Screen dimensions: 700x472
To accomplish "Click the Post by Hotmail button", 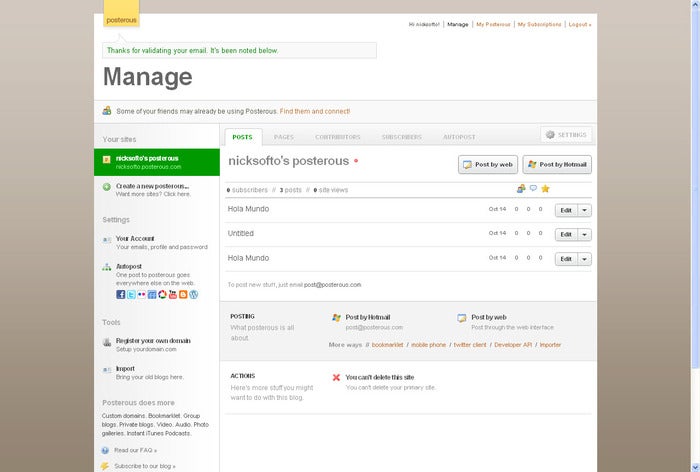I will click(x=557, y=164).
